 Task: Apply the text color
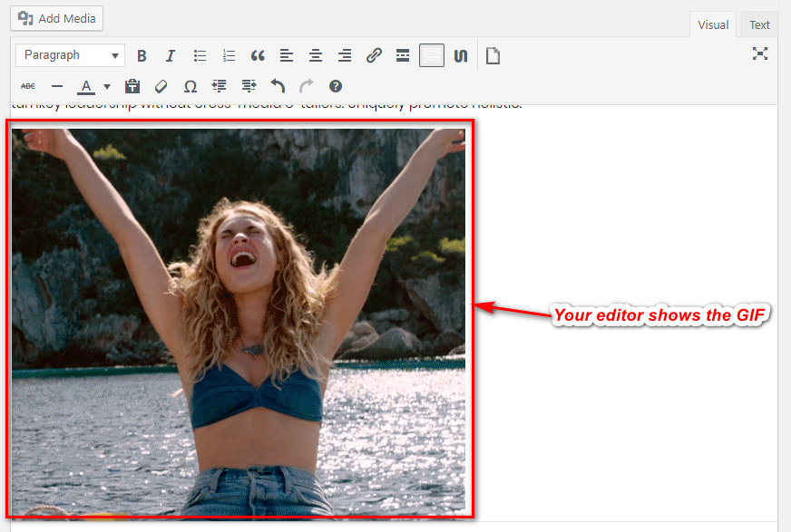click(86, 86)
